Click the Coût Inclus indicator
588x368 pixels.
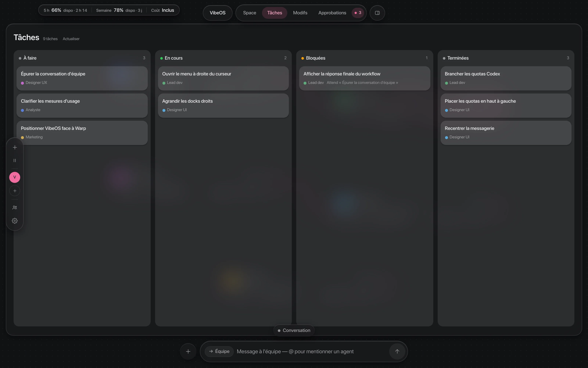pyautogui.click(x=163, y=10)
